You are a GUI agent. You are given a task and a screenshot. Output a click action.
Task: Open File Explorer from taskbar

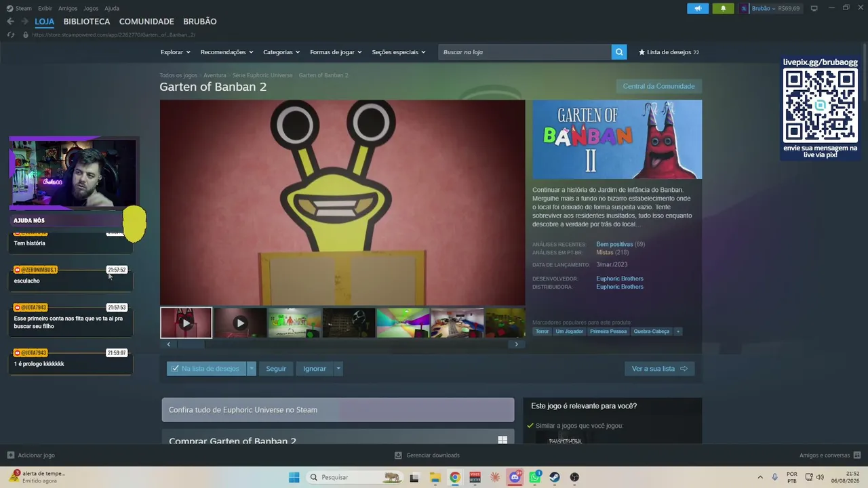coord(435,477)
